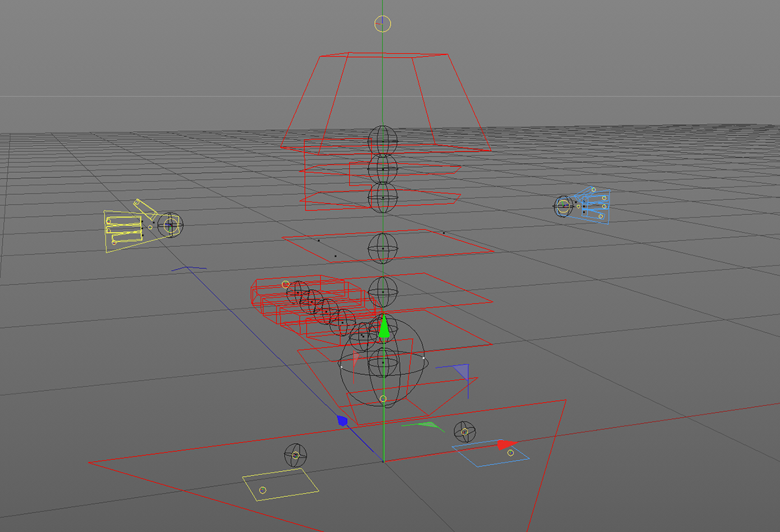Select the small green plane handle
The height and width of the screenshot is (532, 780).
tap(422, 425)
